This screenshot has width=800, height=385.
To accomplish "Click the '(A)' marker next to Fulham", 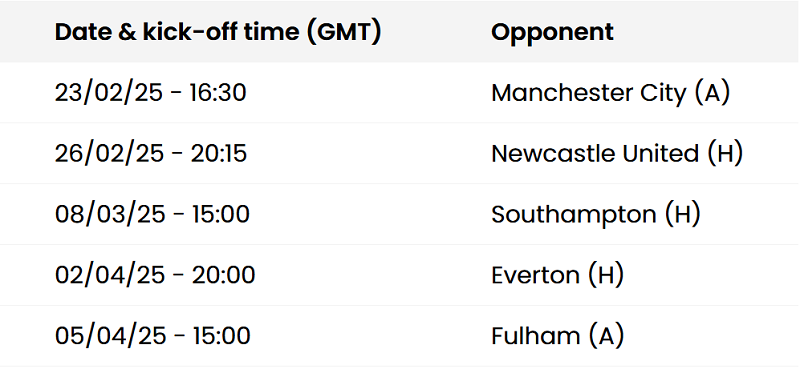I will [x=606, y=336].
